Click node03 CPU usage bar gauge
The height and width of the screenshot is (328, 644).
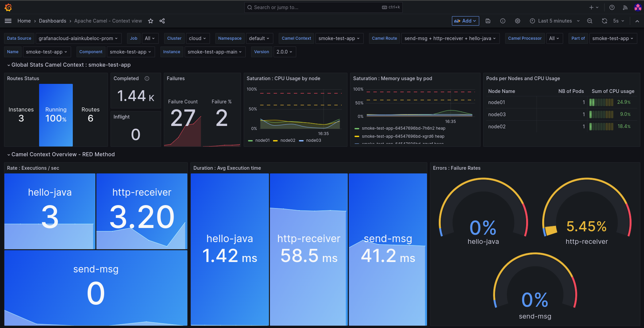[601, 114]
